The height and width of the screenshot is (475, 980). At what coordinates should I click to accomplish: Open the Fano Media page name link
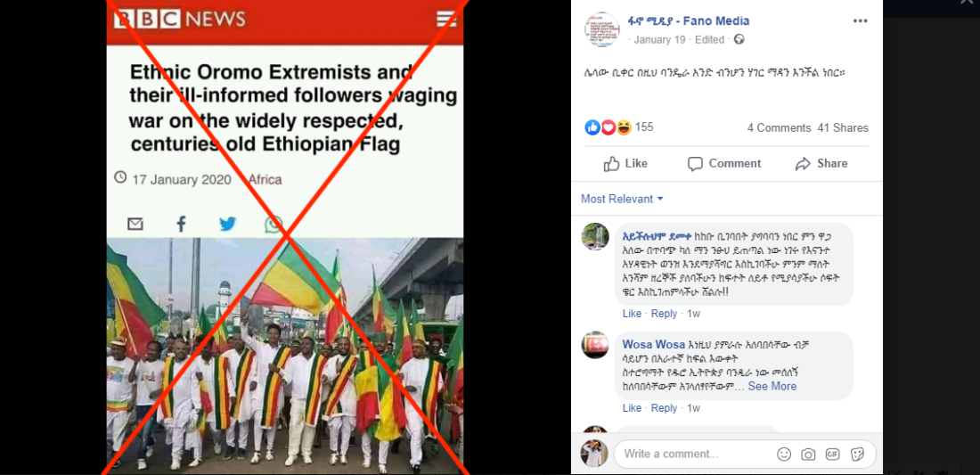click(x=689, y=21)
